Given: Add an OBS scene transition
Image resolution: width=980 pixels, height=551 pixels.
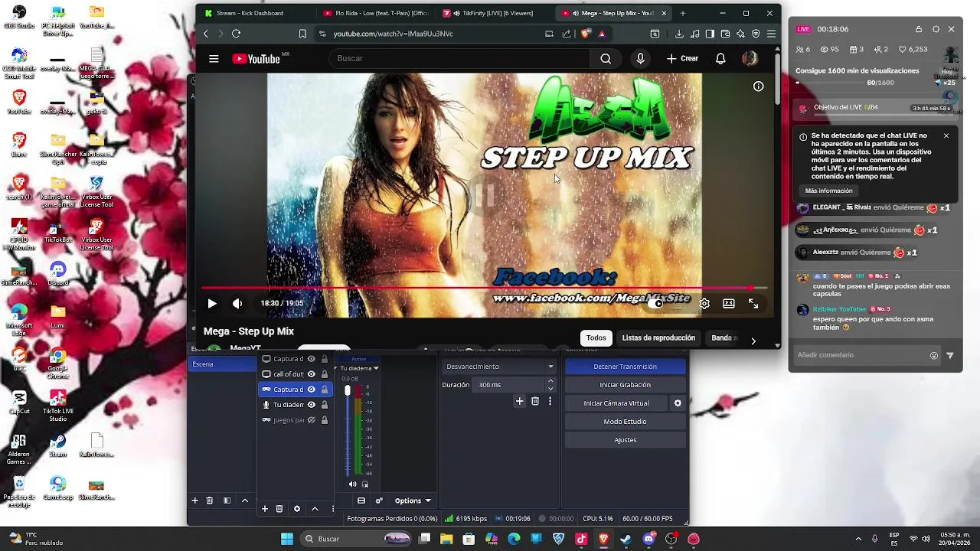Looking at the screenshot, I should pos(519,401).
